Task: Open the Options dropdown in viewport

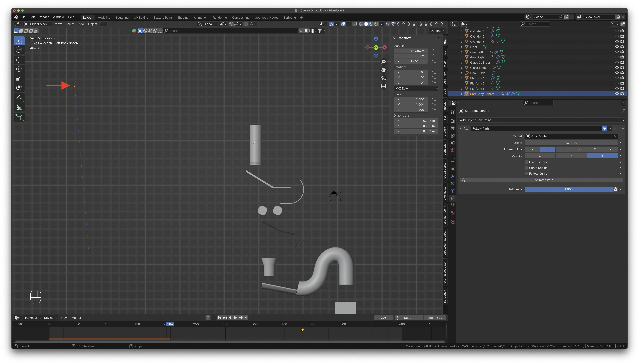Action: point(437,31)
